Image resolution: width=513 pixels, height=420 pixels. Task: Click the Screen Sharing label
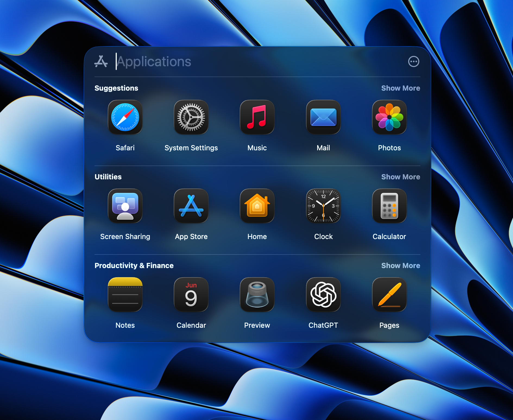coord(125,237)
